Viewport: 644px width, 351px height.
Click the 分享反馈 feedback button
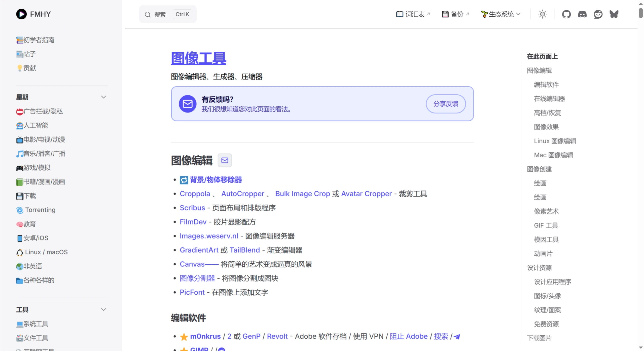[x=446, y=103]
